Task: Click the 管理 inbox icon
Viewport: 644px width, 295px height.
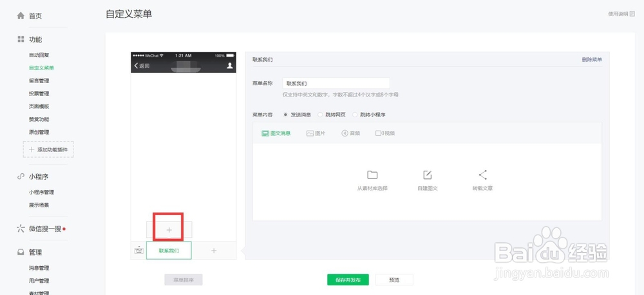Action: click(x=21, y=252)
